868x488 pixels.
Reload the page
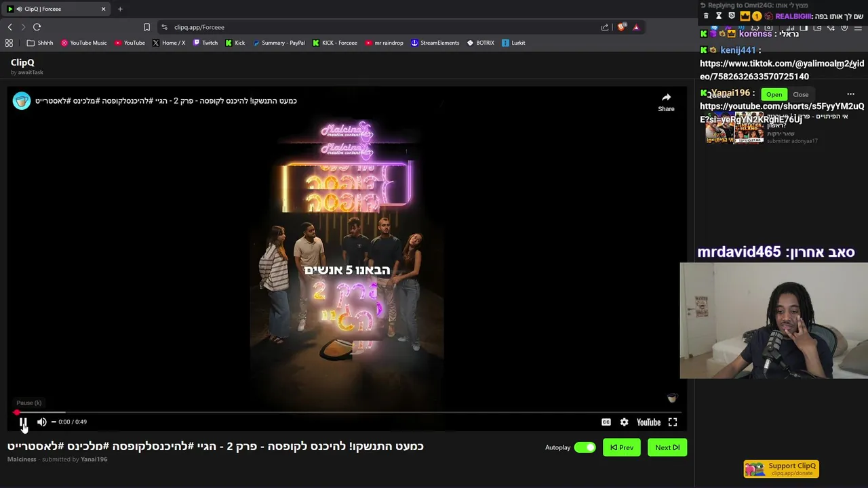point(37,27)
